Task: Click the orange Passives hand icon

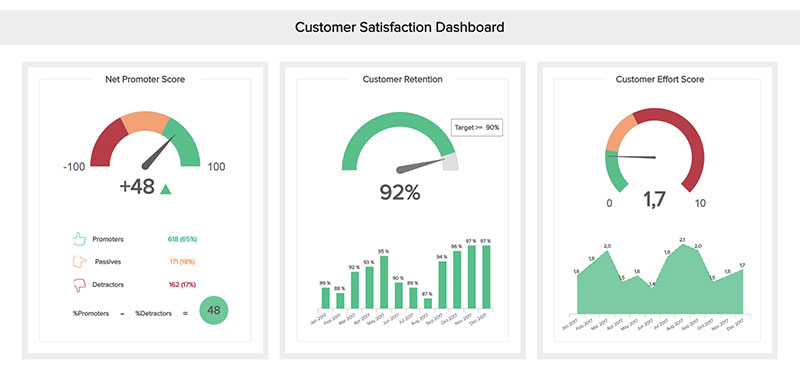Action: pyautogui.click(x=78, y=261)
